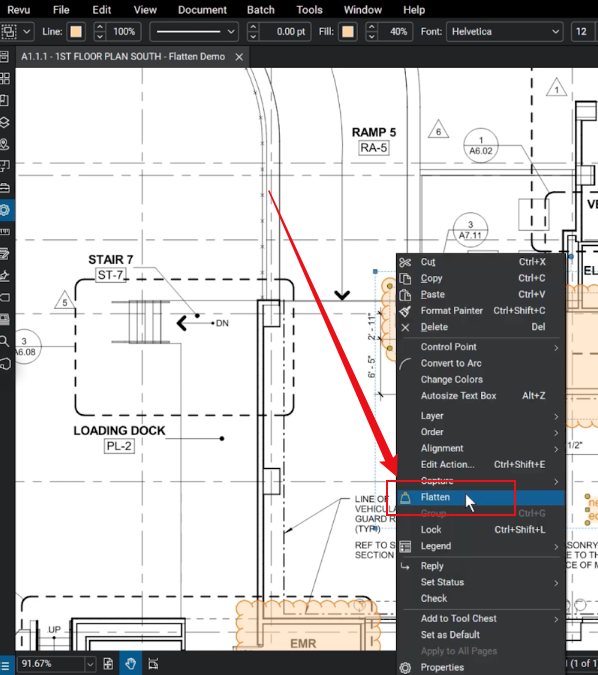Toggle the Pan hand tool
This screenshot has height=675, width=598.
(131, 664)
